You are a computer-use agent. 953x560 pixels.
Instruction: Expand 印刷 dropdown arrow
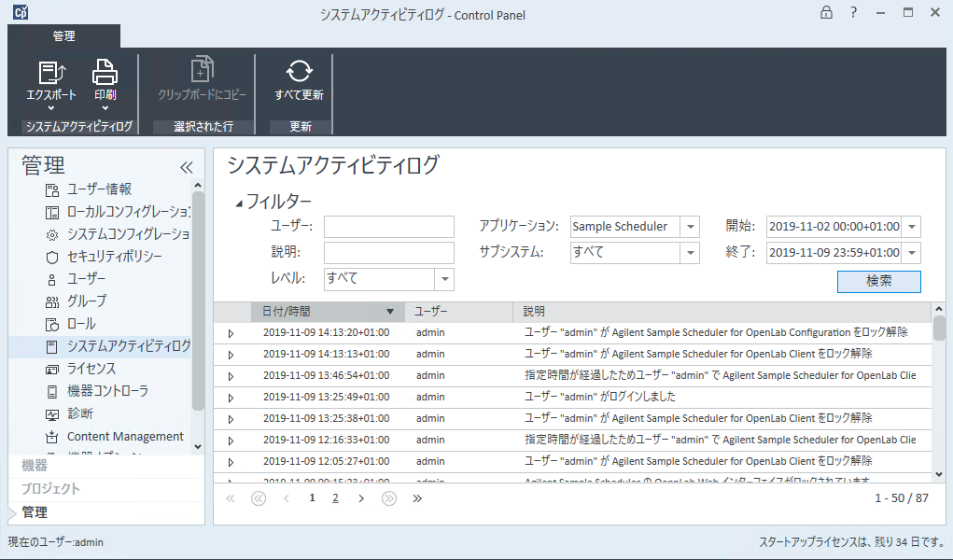tap(105, 108)
